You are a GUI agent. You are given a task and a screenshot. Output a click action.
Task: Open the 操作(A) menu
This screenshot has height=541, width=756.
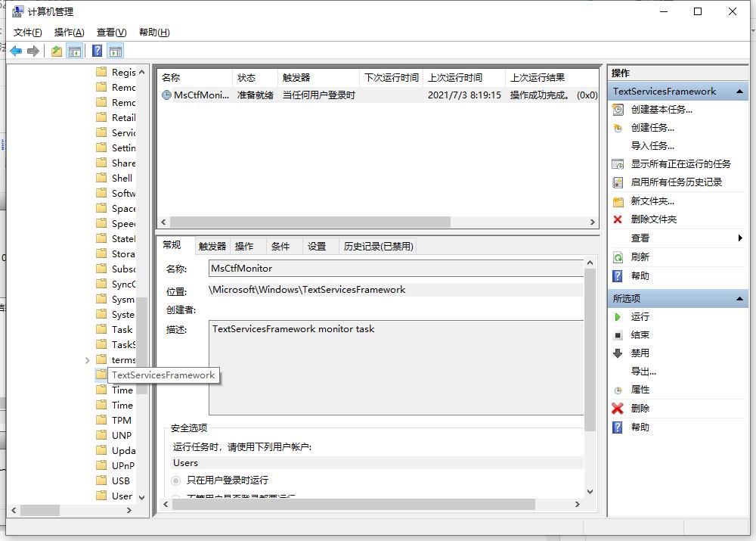pos(69,33)
